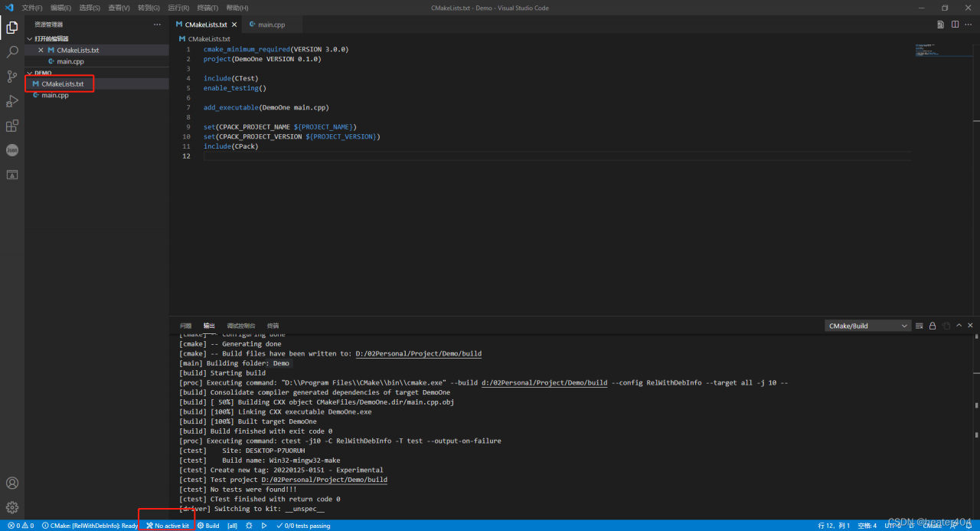
Task: Open the CMake side panel icon
Action: point(12,175)
